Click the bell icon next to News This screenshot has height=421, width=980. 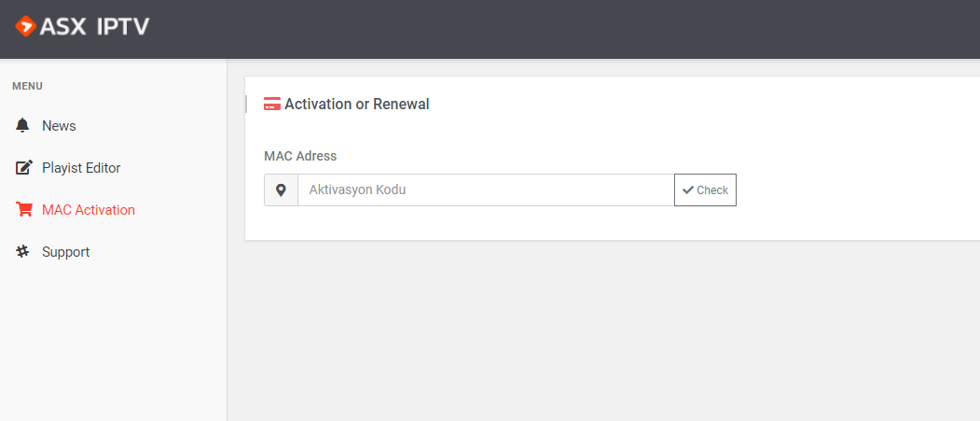(22, 126)
